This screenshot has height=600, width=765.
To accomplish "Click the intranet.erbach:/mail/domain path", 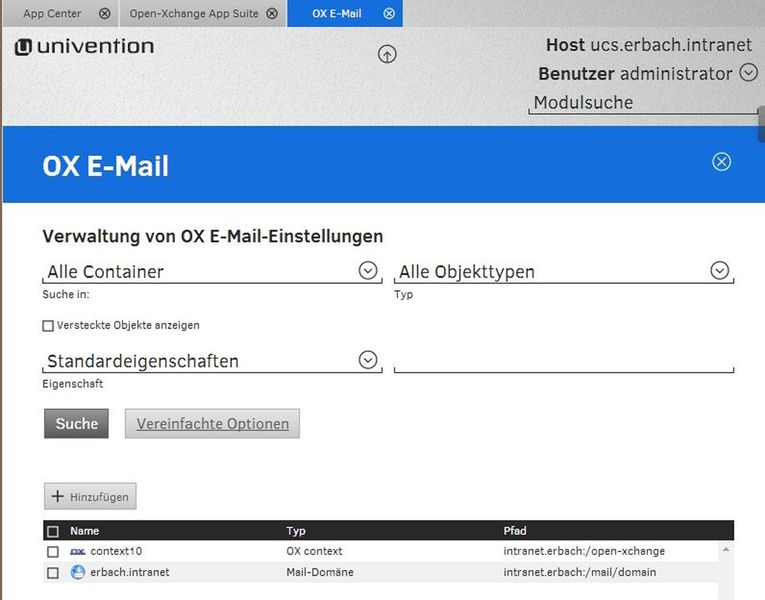I will point(580,572).
